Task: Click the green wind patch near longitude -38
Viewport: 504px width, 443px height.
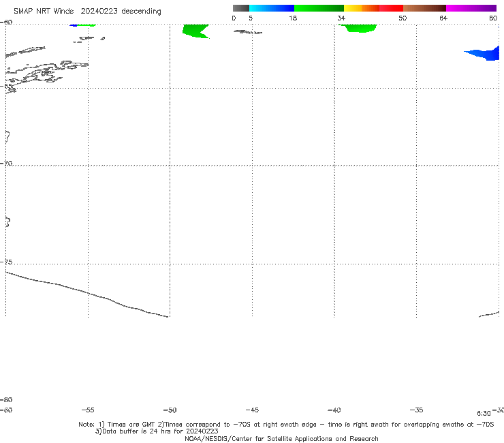Action: pyautogui.click(x=360, y=29)
